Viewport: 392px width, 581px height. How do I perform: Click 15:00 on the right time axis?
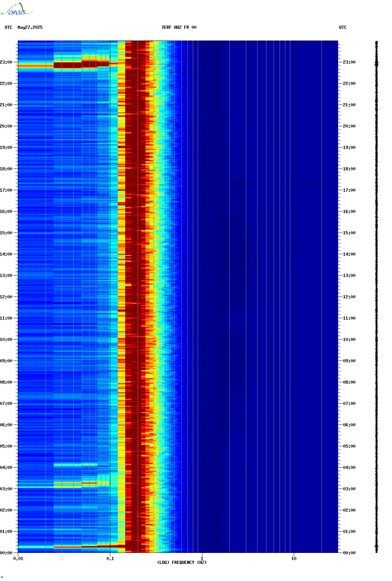(349, 233)
